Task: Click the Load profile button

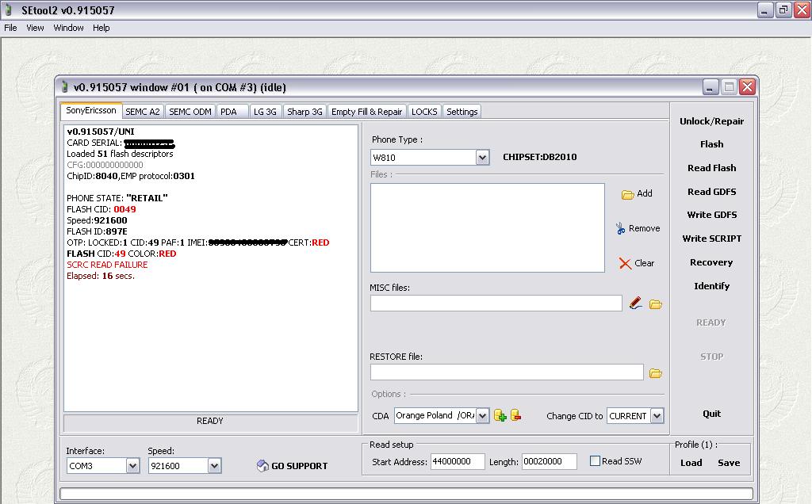Action: [691, 463]
